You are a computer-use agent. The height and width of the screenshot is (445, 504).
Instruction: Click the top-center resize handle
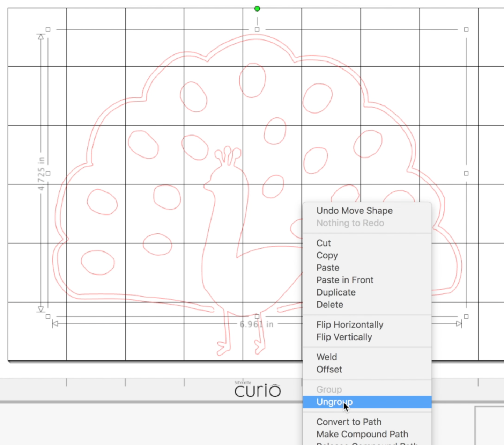[x=257, y=30]
